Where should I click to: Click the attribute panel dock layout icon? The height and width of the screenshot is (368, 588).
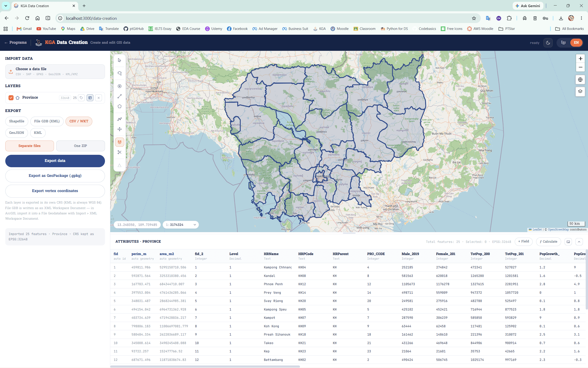pos(568,242)
